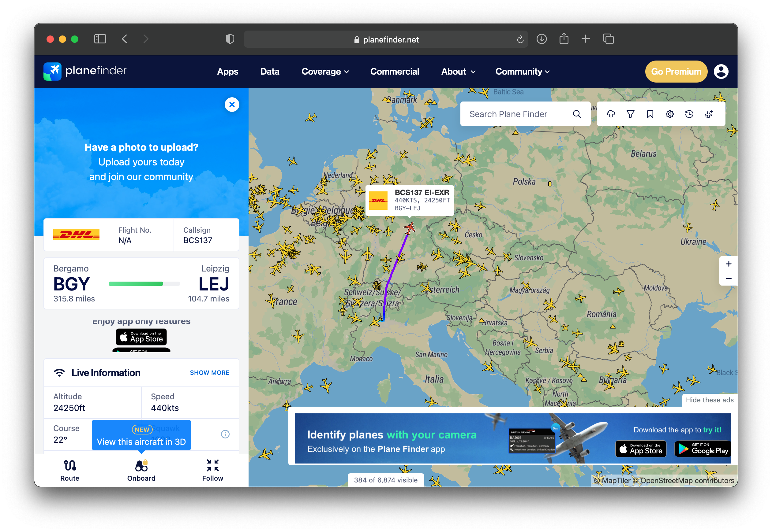Click the search magnifier icon
Viewport: 772px width, 532px height.
tap(576, 114)
